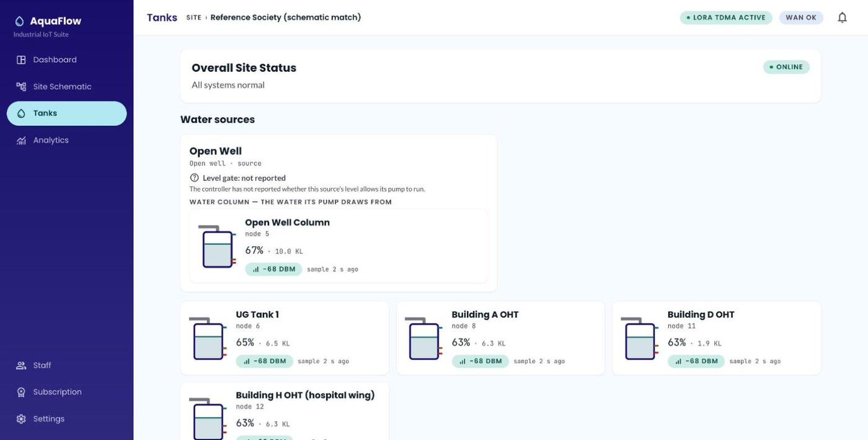Open the Dashboard menu item
Viewport: 868px width, 440px height.
click(x=66, y=60)
